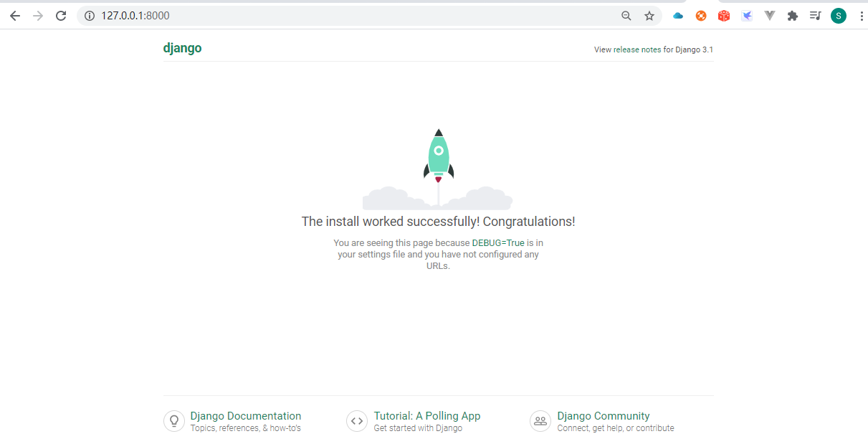Open the zoom magnifier icon in address bar
Image resolution: width=868 pixels, height=444 pixels.
(x=626, y=16)
